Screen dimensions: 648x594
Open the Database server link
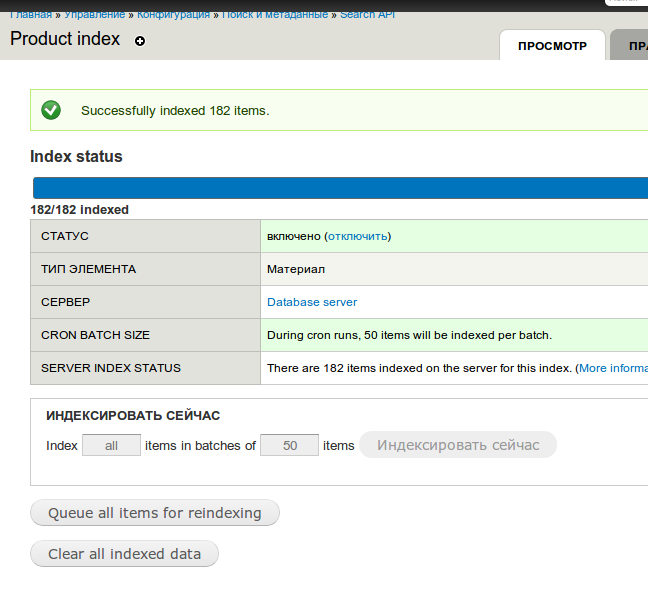(x=312, y=302)
